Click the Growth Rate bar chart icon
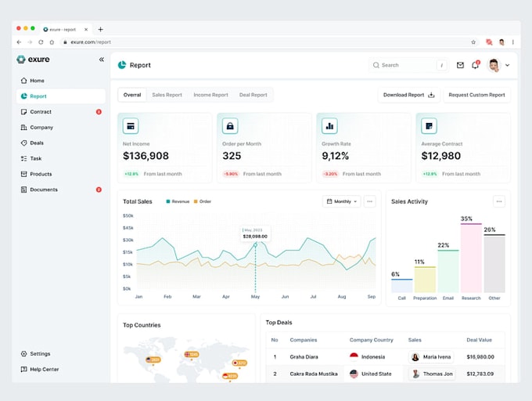 [x=329, y=126]
